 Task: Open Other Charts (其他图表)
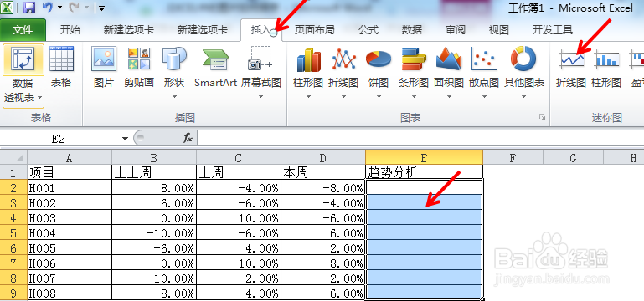tap(524, 68)
